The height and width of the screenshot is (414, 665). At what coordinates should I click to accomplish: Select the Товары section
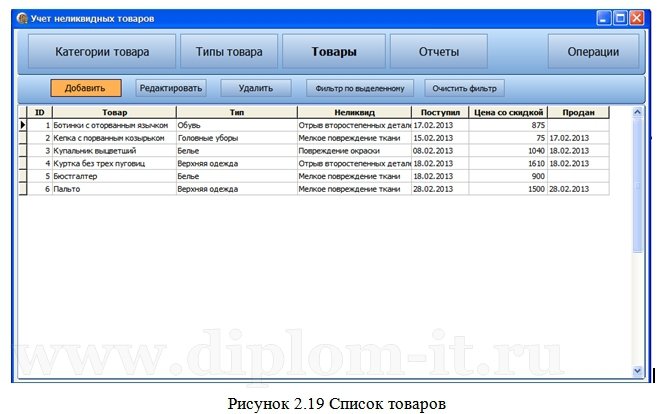click(334, 52)
